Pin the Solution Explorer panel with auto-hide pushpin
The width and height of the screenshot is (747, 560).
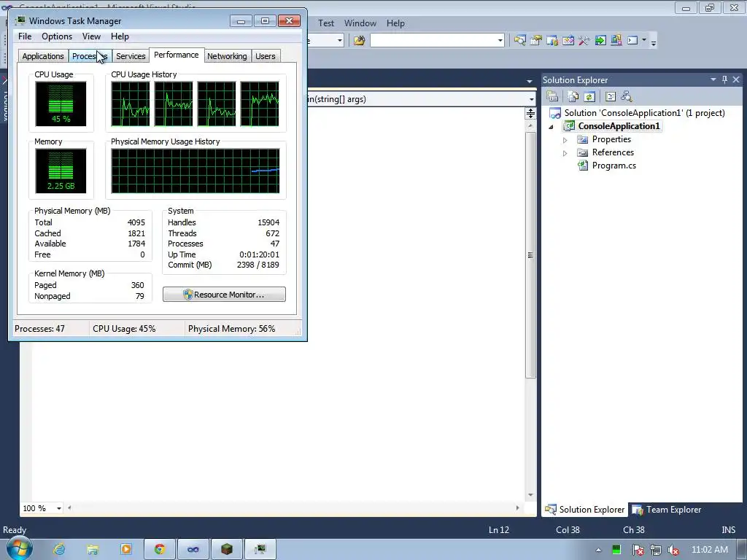tap(724, 79)
